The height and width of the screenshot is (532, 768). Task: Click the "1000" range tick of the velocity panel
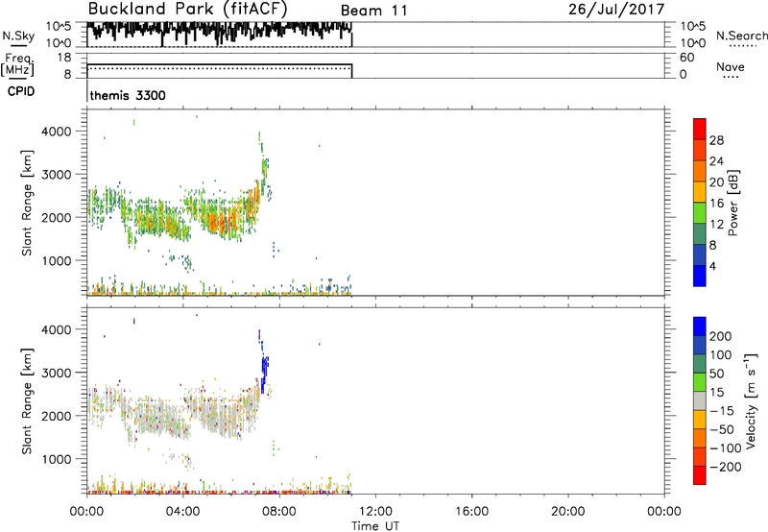tap(57, 460)
